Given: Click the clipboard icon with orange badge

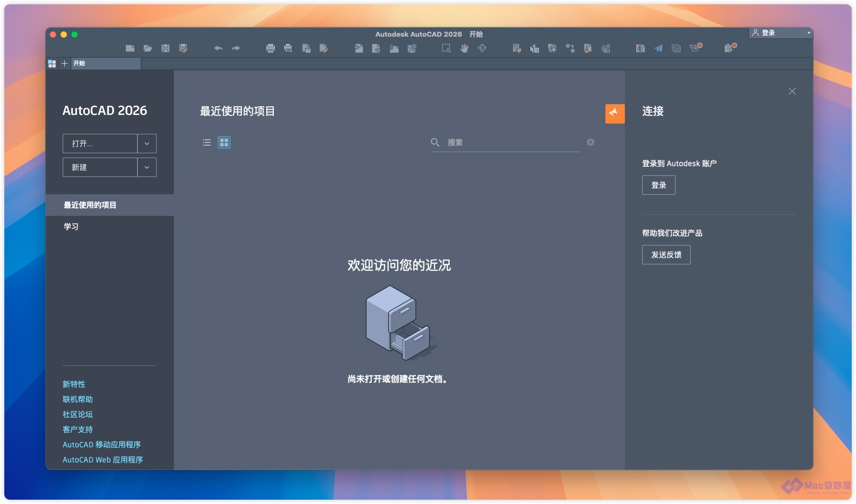Looking at the screenshot, I should [730, 47].
